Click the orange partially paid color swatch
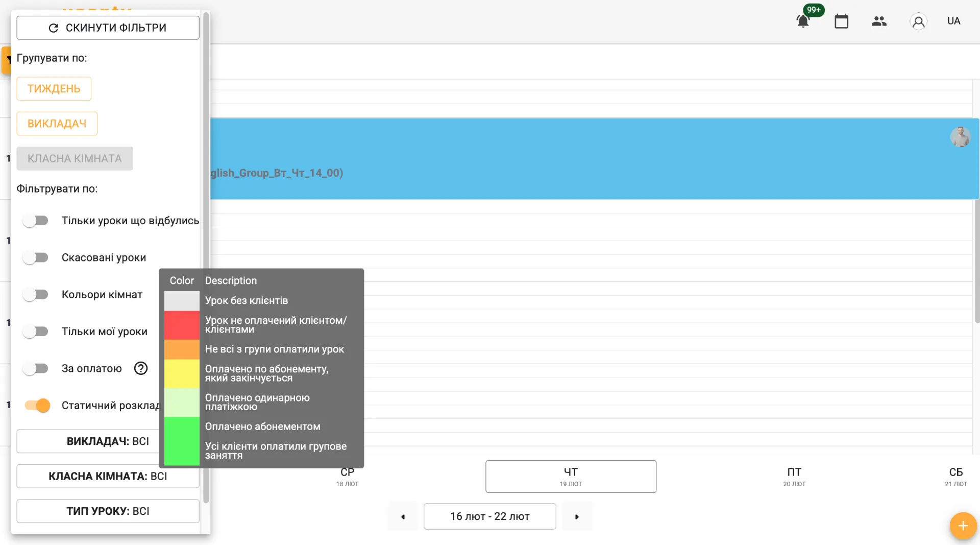The image size is (980, 545). click(182, 349)
